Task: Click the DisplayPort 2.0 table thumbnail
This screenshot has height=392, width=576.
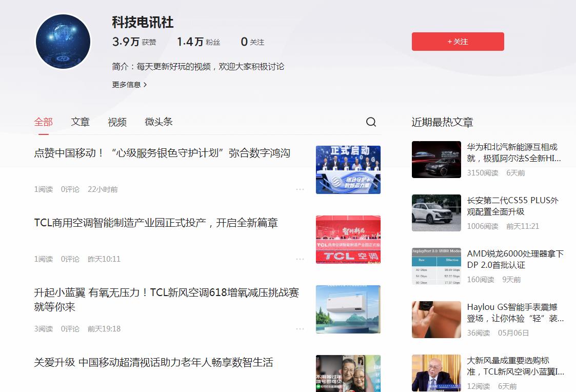Action: [436, 266]
